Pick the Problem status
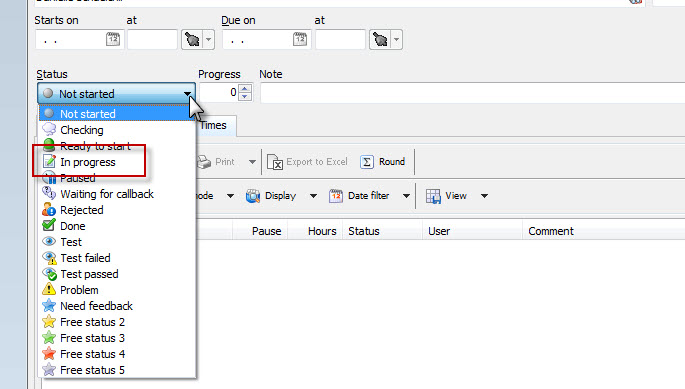The width and height of the screenshot is (685, 389). point(117,290)
